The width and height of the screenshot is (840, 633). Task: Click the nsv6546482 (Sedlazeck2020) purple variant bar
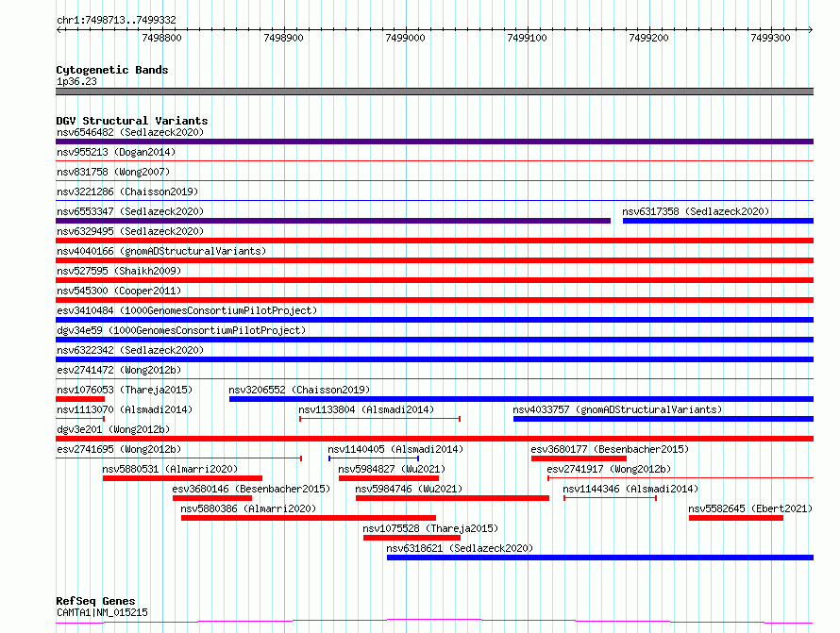point(434,142)
